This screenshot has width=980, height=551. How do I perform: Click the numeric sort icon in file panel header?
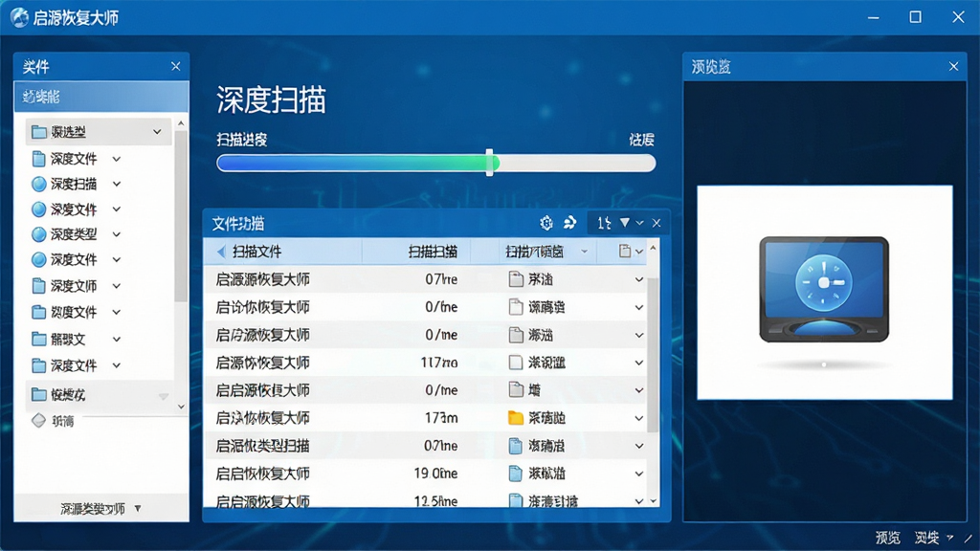click(x=604, y=223)
